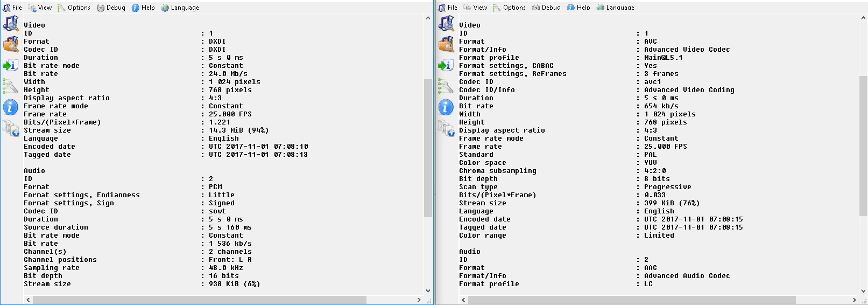Image resolution: width=868 pixels, height=305 pixels.
Task: Click Export icon in right window sidebar
Action: (446, 65)
